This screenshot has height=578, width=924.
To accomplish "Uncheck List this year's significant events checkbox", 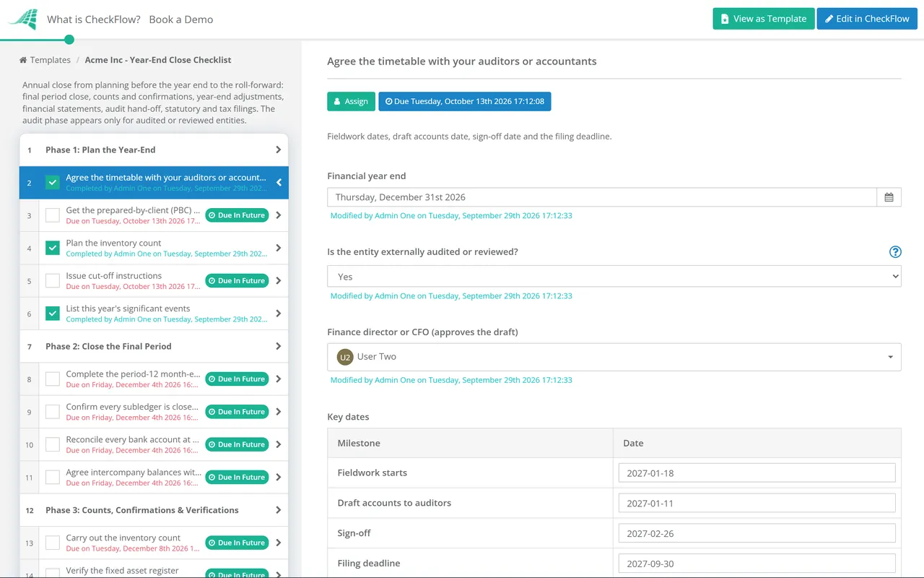I will click(x=53, y=314).
